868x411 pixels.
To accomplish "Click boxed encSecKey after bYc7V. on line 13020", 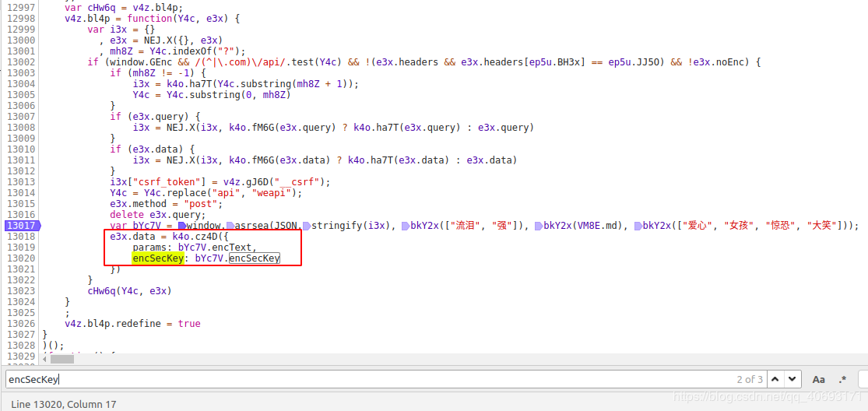I will [x=255, y=258].
